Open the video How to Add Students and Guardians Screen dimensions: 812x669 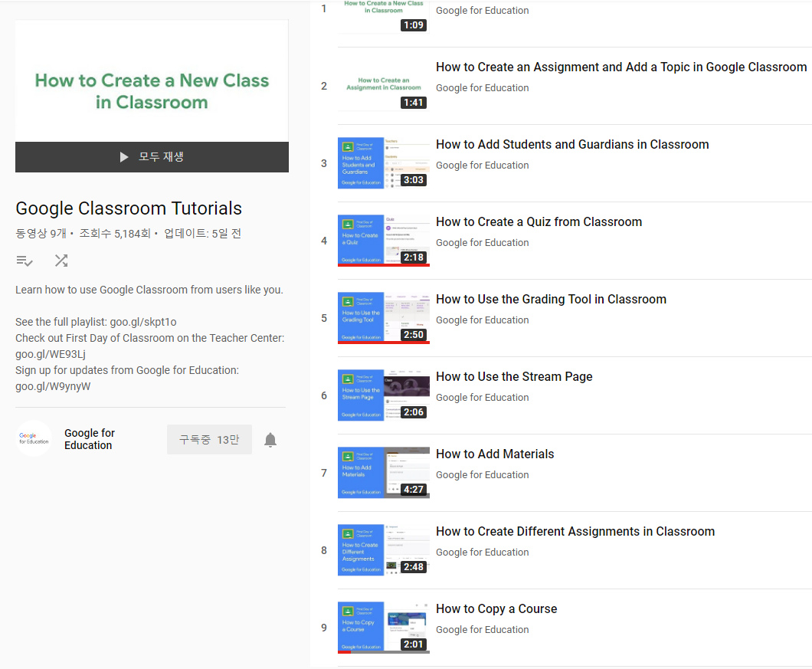(572, 144)
